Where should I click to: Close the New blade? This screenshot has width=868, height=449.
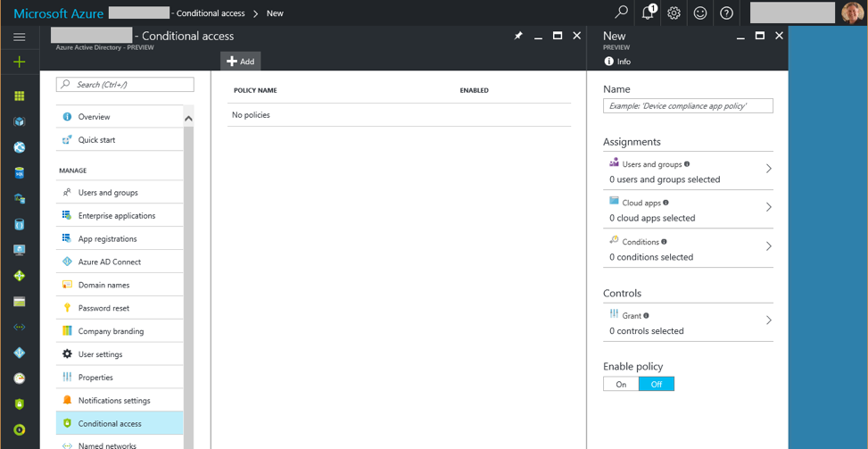(779, 36)
